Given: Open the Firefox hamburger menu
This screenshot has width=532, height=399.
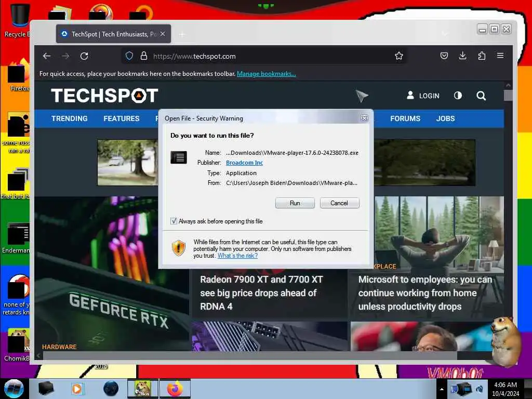Looking at the screenshot, I should [x=500, y=55].
